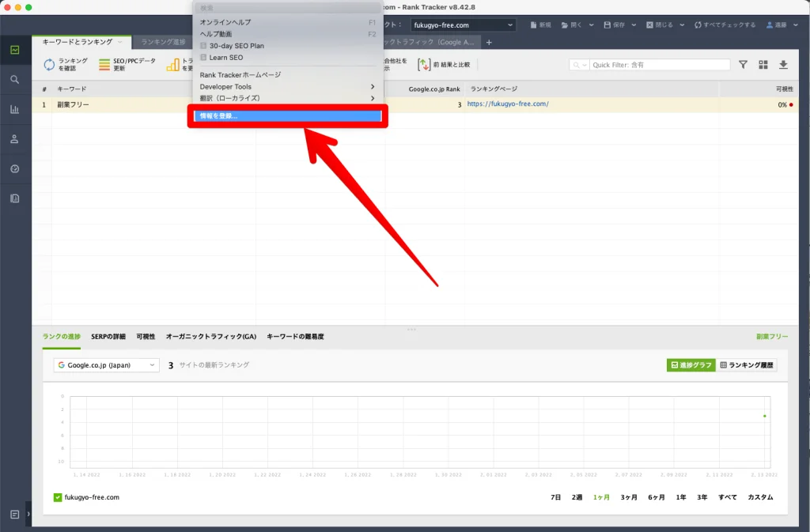The width and height of the screenshot is (810, 532).
Task: Click the help menu search field
Action: pyautogui.click(x=288, y=8)
